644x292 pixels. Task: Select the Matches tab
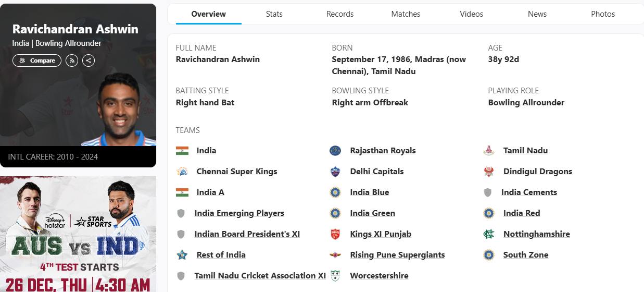tap(406, 14)
